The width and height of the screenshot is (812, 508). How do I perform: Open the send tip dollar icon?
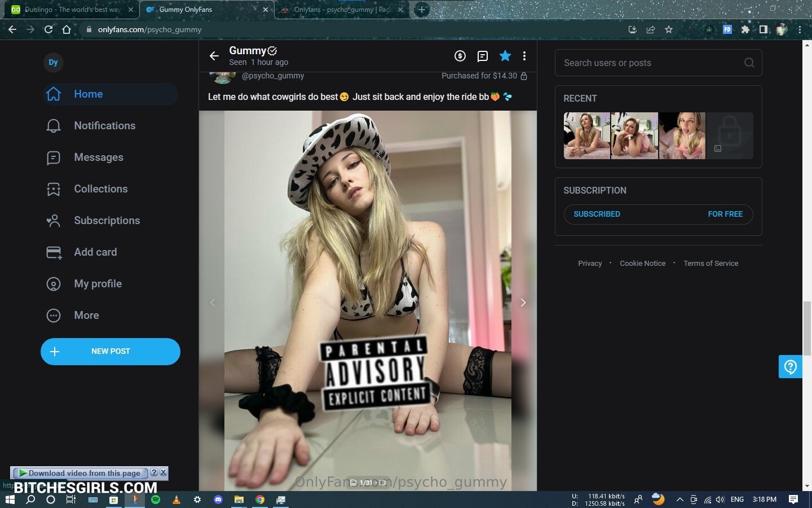(x=460, y=56)
